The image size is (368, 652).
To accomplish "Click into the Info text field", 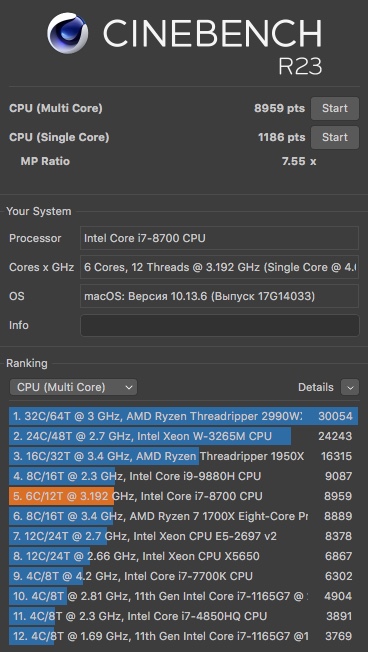I will pos(220,325).
